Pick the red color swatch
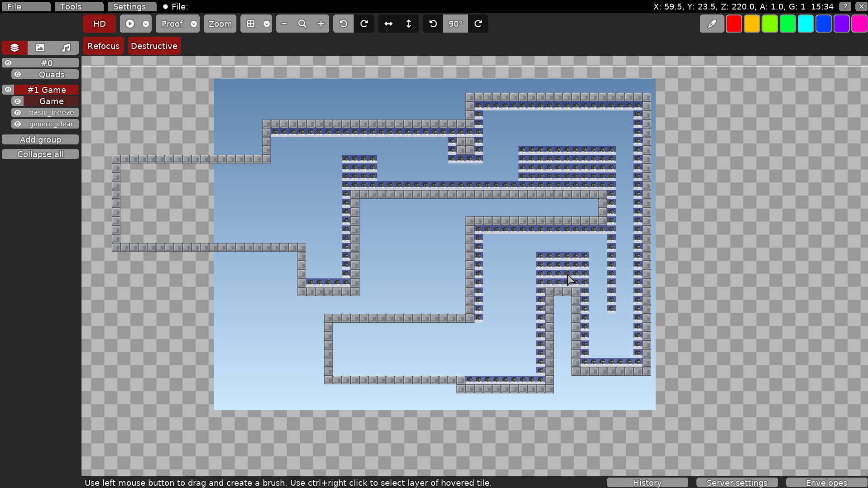The width and height of the screenshot is (868, 488). click(x=734, y=24)
